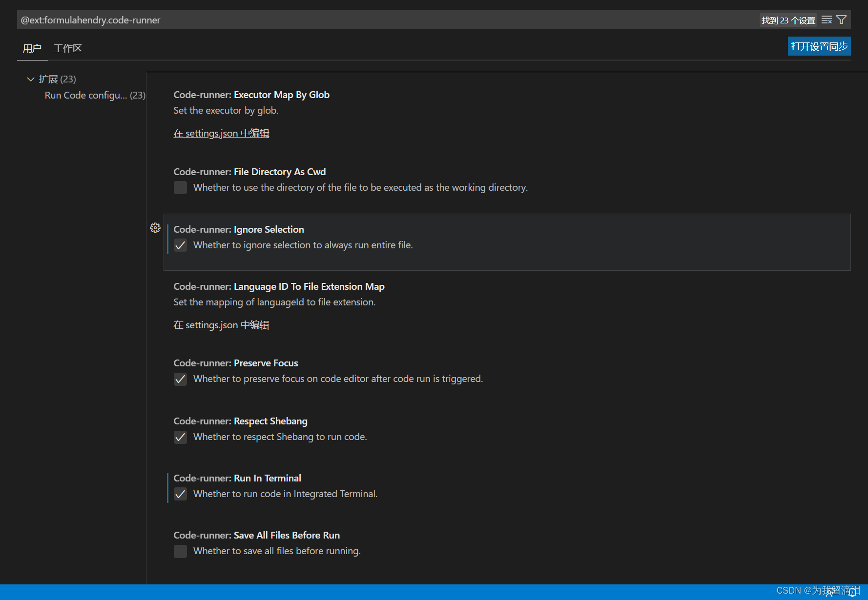The width and height of the screenshot is (868, 600).
Task: Open gear menu for Ignore Selection setting
Action: click(x=155, y=228)
